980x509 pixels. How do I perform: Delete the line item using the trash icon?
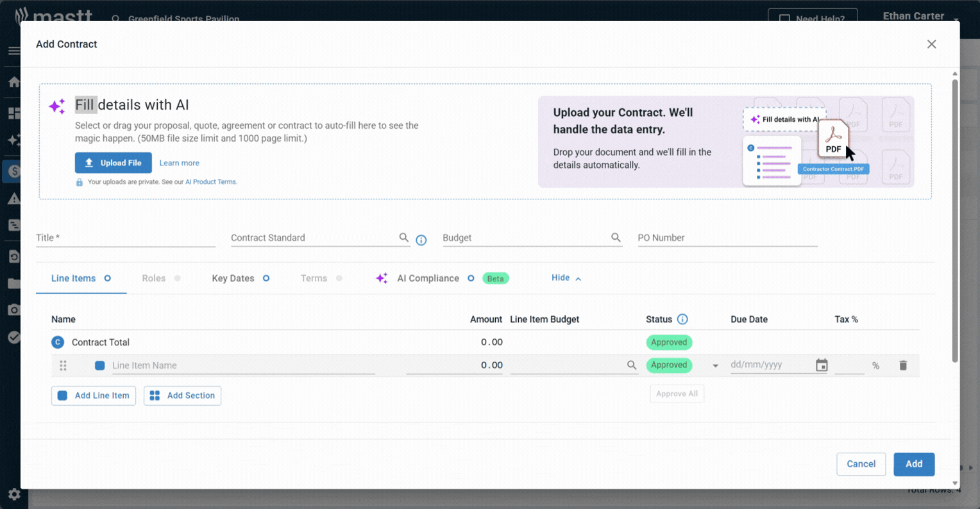click(x=903, y=365)
